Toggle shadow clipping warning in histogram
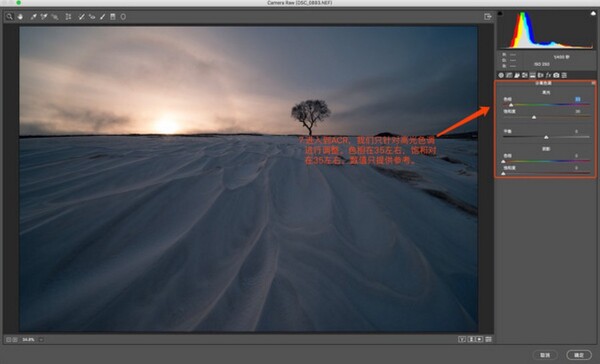Viewport: 600px width, 364px height. (x=500, y=13)
